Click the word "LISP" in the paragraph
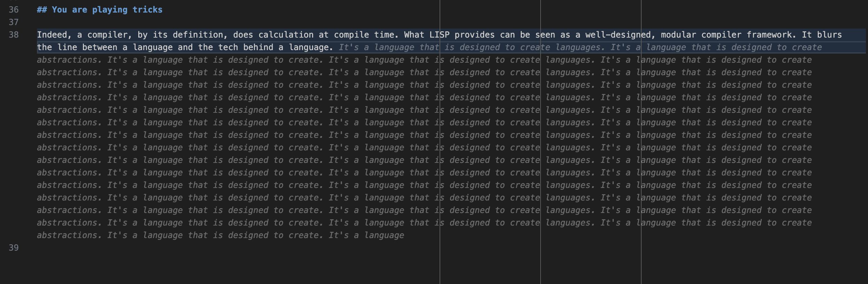 pos(439,35)
